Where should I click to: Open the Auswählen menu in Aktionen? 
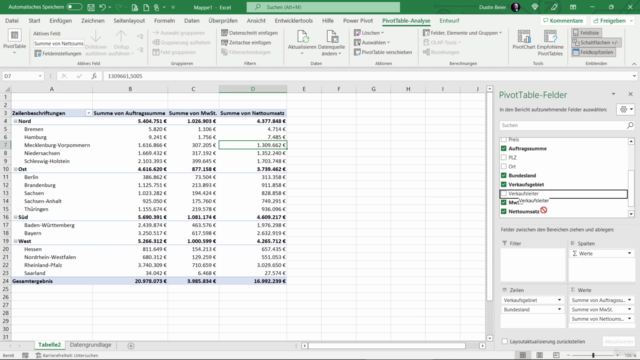click(372, 42)
